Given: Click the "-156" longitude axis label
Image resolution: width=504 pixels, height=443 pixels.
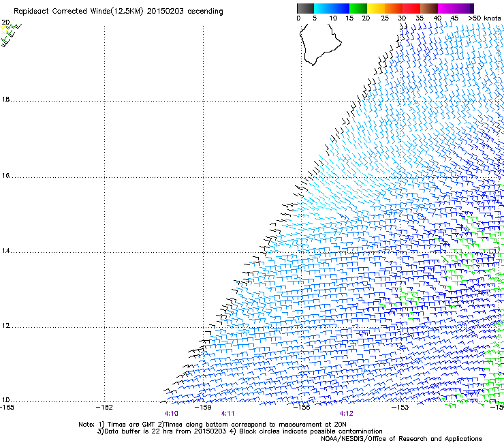Looking at the screenshot, I should click(x=302, y=408).
